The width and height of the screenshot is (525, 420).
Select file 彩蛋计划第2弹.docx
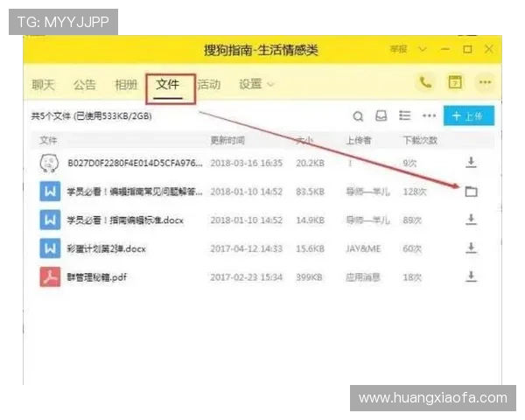(107, 248)
